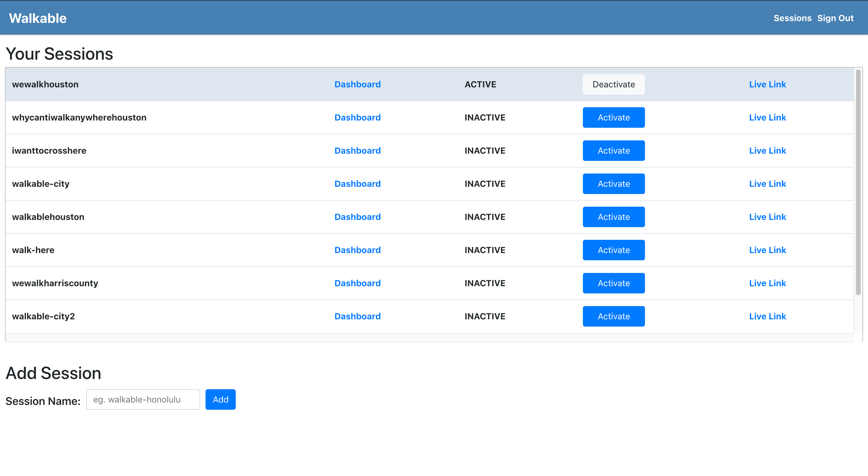Open Dashboard for wewalkhouston

point(357,84)
